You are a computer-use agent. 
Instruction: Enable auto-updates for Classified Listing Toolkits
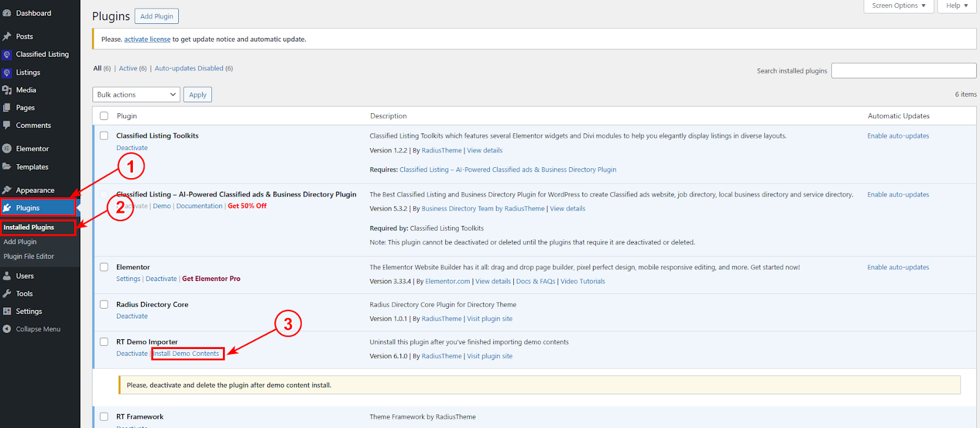(x=898, y=136)
